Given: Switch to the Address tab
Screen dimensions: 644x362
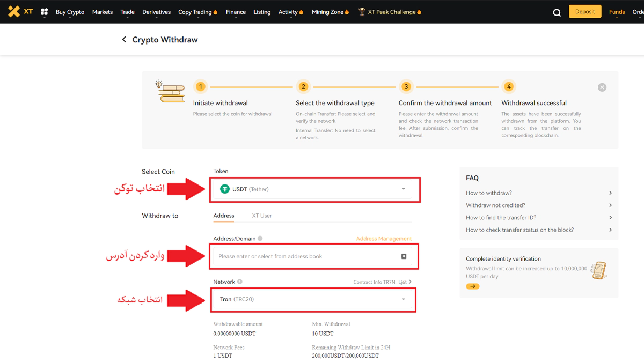Looking at the screenshot, I should [224, 216].
